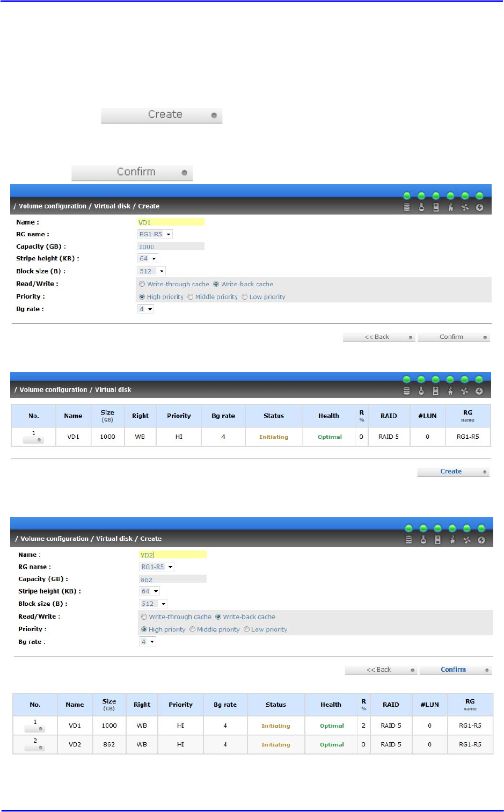Open row 2 options button for VD2

(x=35, y=748)
